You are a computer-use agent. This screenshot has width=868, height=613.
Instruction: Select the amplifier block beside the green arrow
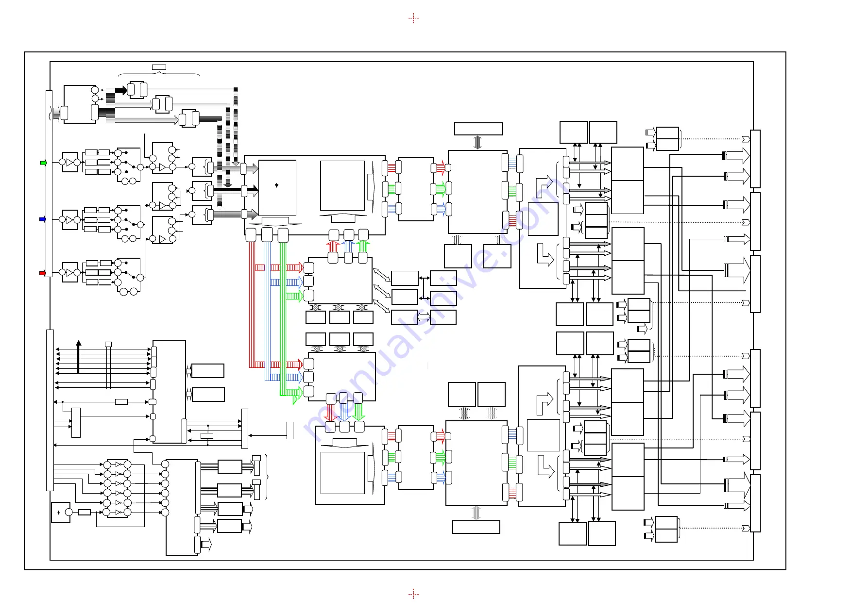point(70,162)
